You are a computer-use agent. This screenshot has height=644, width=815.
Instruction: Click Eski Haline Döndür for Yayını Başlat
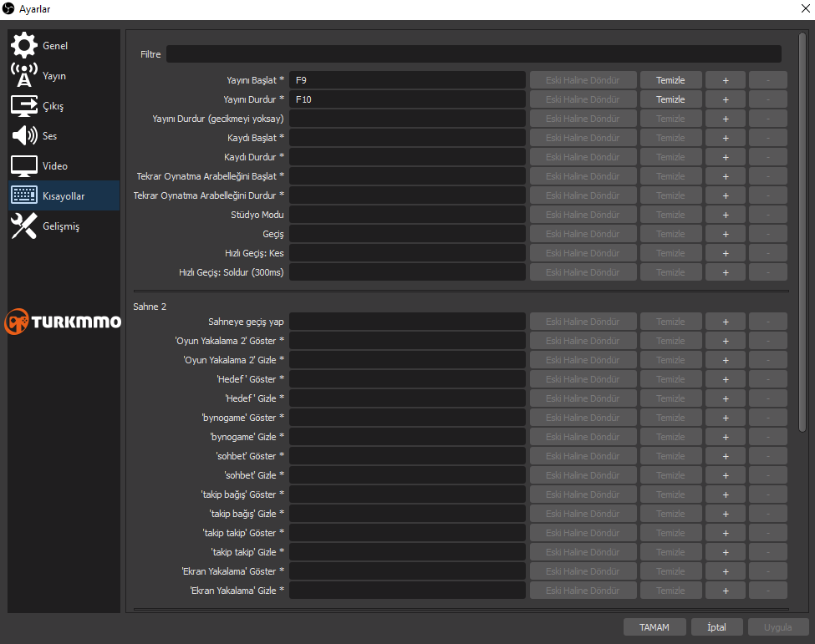point(583,80)
